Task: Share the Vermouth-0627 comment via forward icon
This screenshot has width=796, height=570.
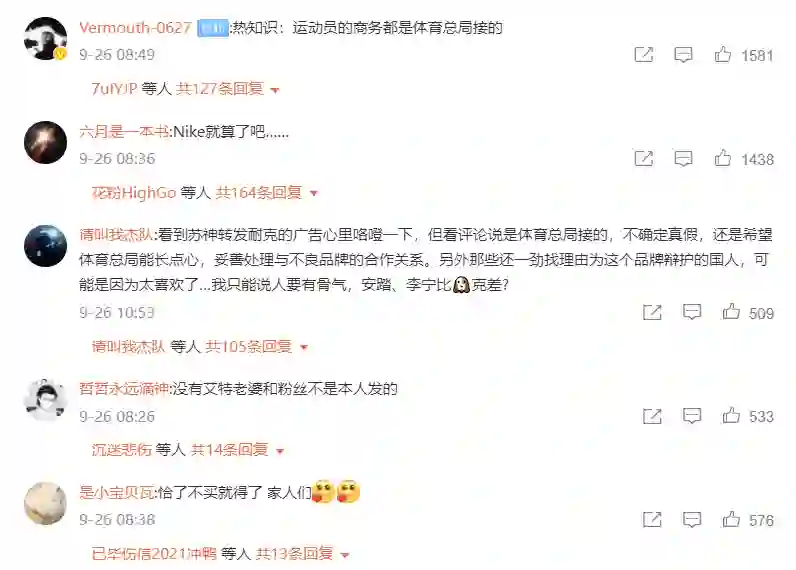Action: (x=644, y=54)
